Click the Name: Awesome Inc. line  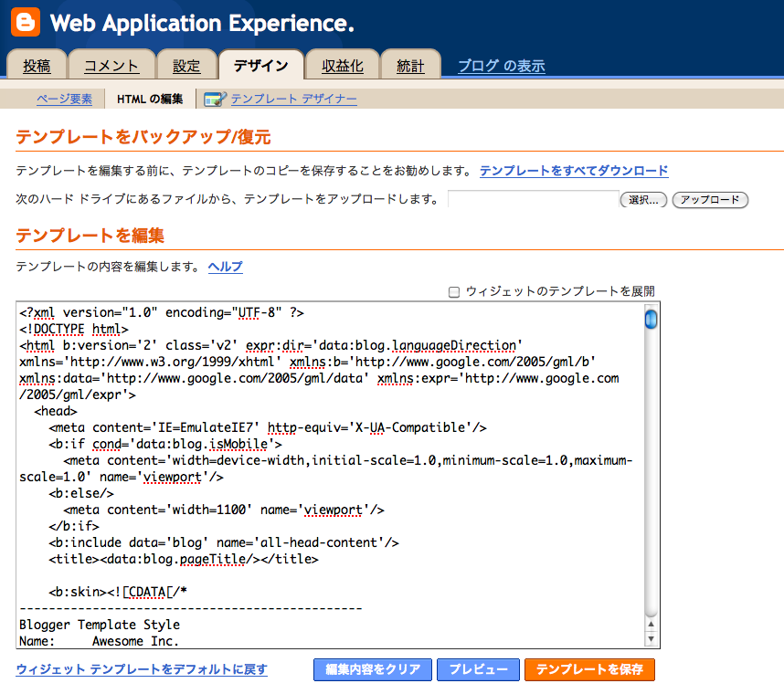pos(99,641)
